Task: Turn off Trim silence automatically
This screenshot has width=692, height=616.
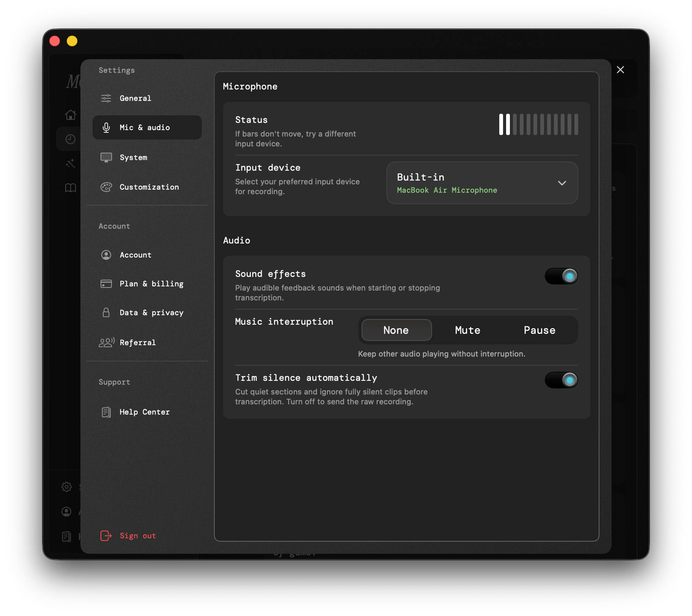Action: tap(561, 380)
